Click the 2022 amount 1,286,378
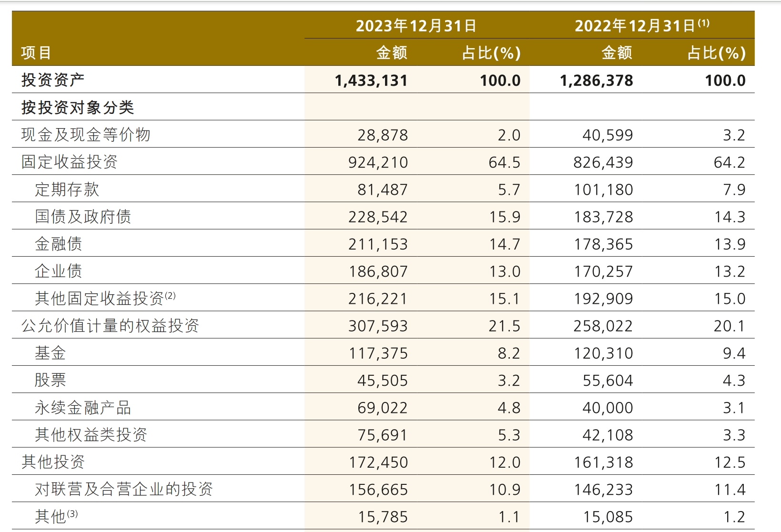 point(596,80)
